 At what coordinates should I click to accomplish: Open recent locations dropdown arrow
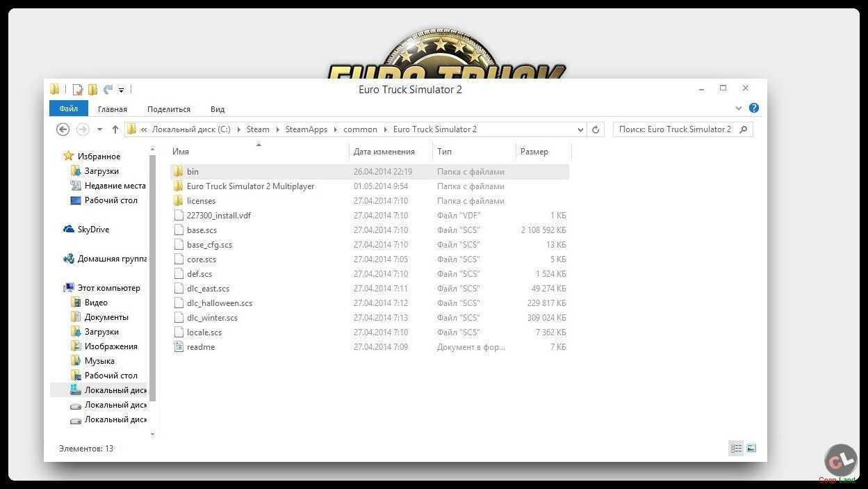click(x=99, y=129)
